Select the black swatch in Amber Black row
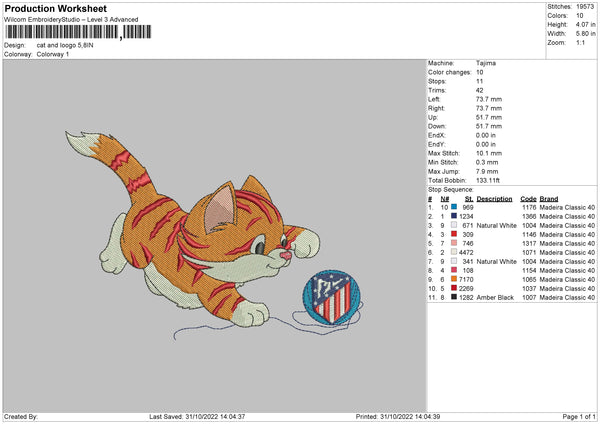Viewport: 600px width, 424px height. (x=454, y=297)
